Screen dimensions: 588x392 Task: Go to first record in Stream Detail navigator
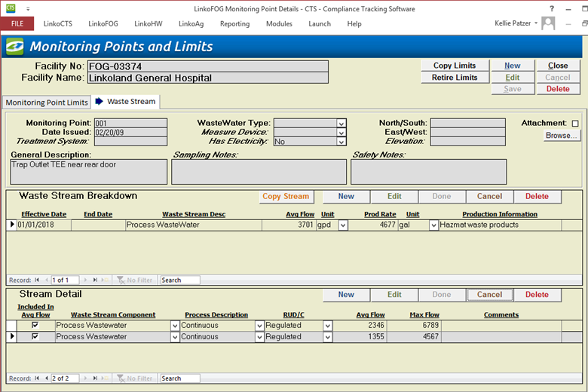pos(37,378)
